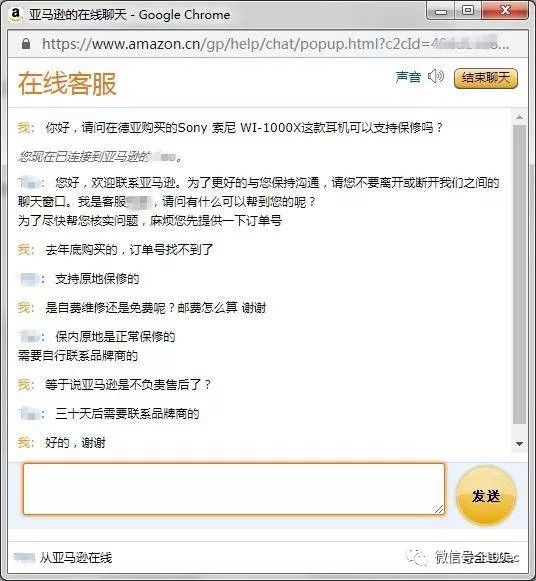Click the Sony WI-1000X question message

click(244, 128)
